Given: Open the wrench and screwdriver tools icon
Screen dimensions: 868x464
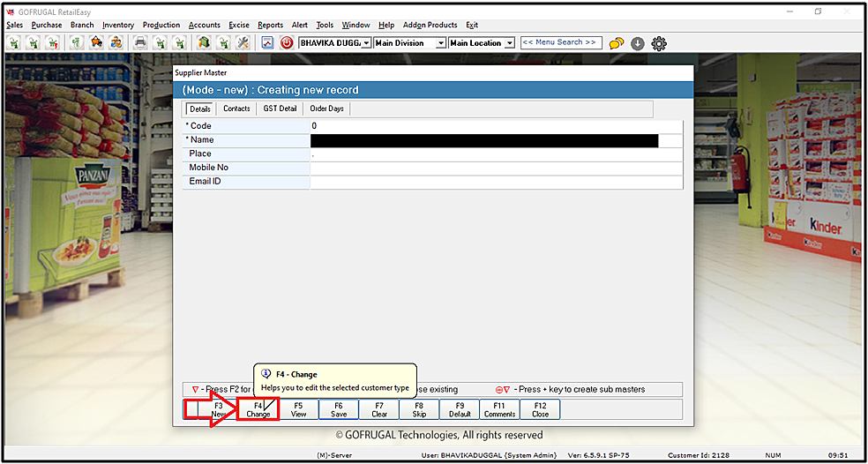Looking at the screenshot, I should point(243,42).
